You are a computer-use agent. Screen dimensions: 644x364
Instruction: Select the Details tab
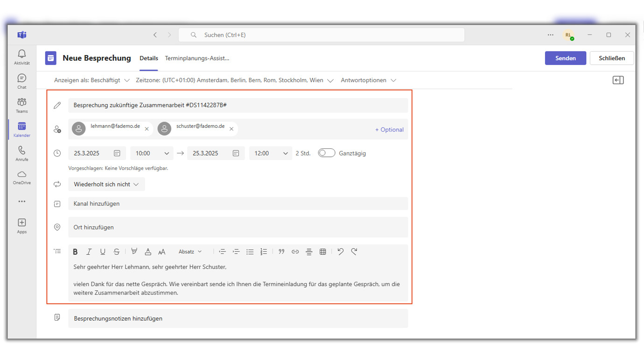(149, 58)
